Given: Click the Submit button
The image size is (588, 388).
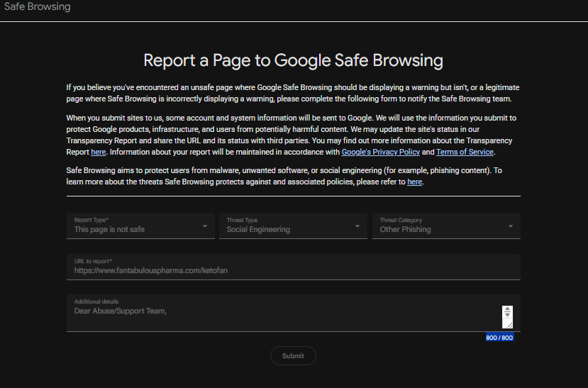Looking at the screenshot, I should point(293,356).
